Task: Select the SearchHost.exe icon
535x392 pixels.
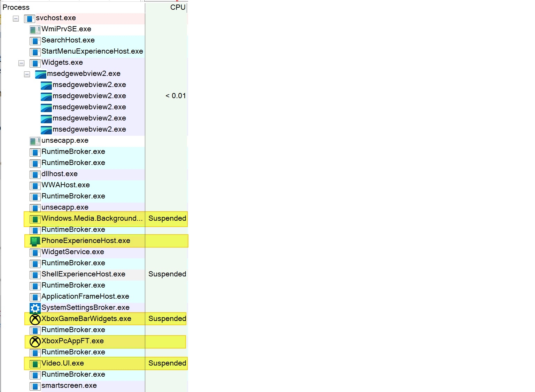Action: pyautogui.click(x=35, y=41)
